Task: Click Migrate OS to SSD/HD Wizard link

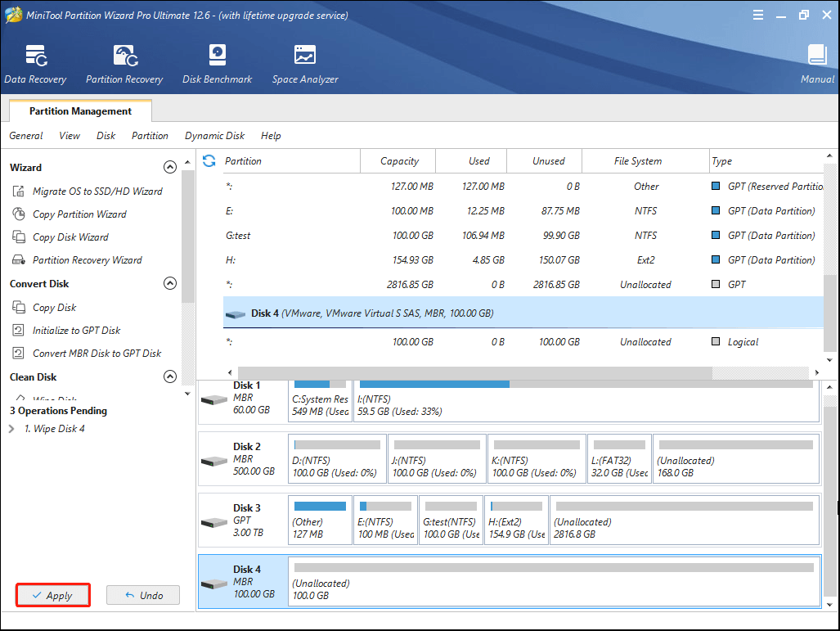Action: tap(97, 192)
